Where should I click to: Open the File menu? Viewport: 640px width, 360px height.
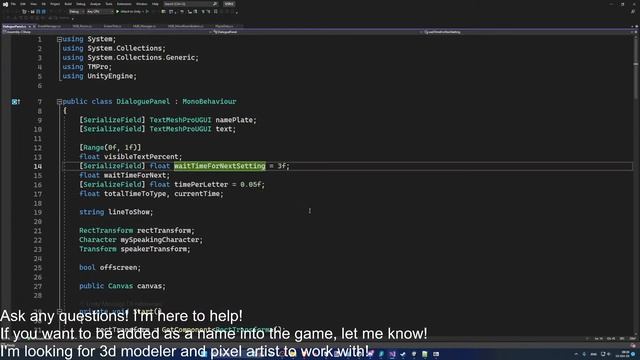[13, 4]
